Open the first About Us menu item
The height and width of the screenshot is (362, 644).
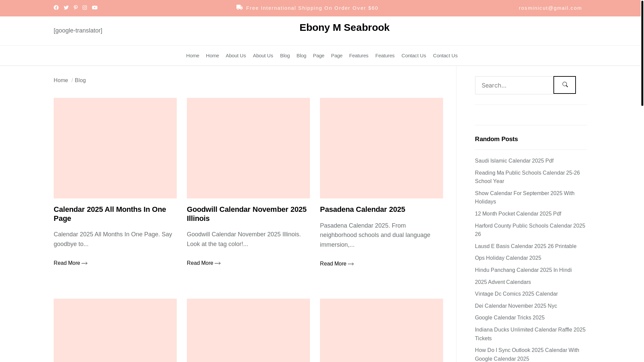tap(236, 56)
